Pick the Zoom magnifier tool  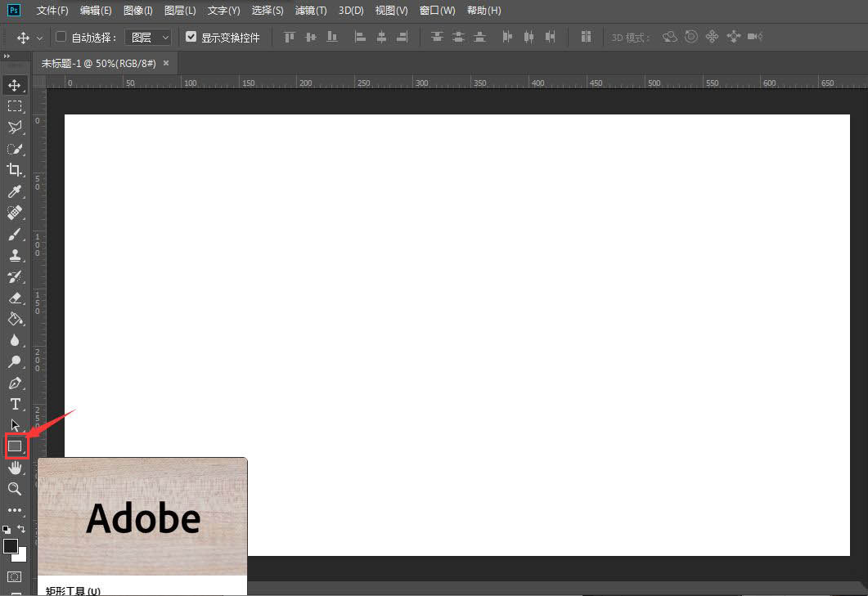point(15,489)
